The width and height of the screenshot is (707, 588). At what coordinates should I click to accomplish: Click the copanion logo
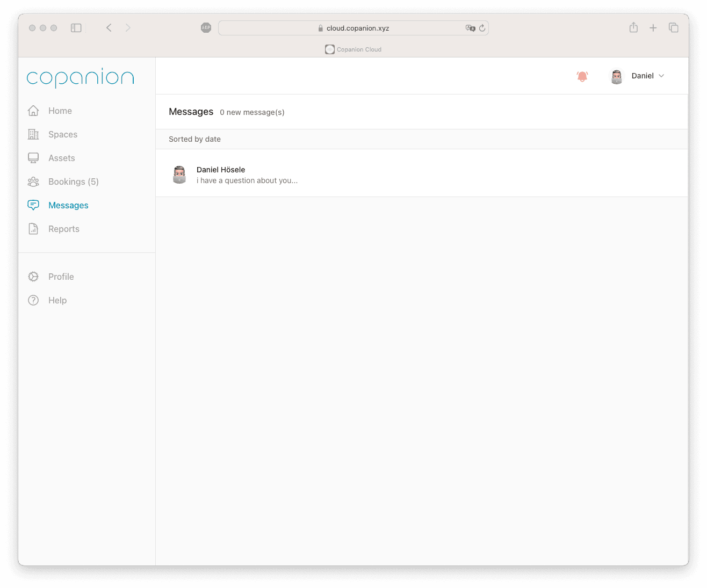click(80, 78)
